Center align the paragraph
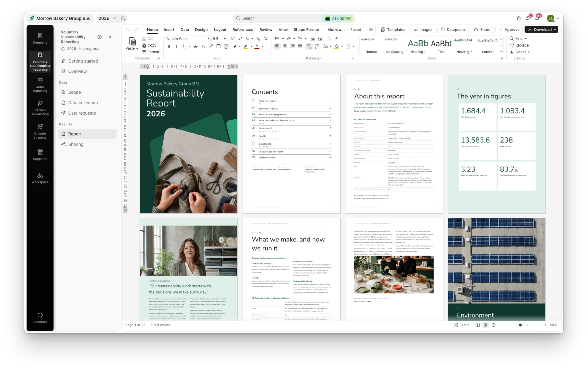588x369 pixels. [285, 46]
